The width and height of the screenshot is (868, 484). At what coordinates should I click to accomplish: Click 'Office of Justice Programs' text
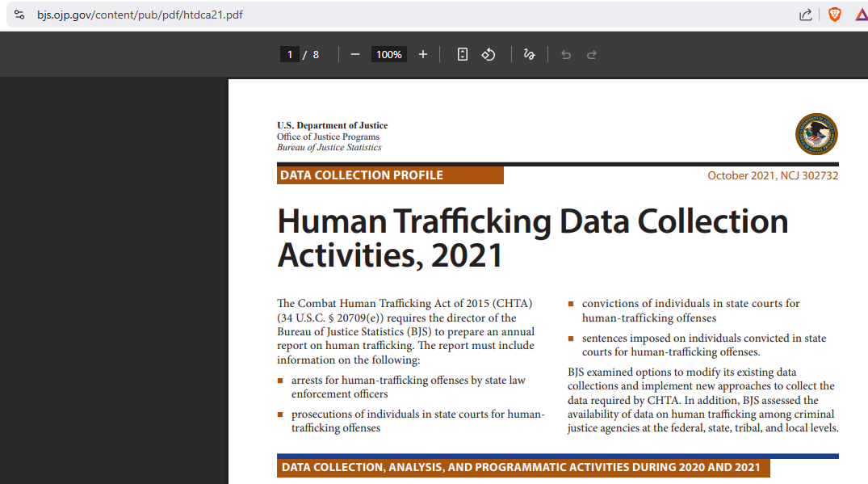(x=329, y=137)
